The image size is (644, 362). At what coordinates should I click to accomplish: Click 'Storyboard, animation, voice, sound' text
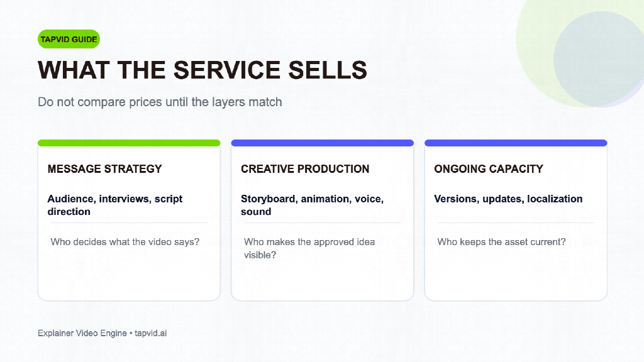tap(312, 205)
